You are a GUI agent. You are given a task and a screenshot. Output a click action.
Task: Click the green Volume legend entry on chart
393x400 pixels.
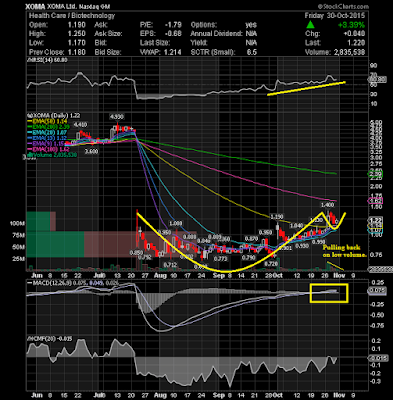click(52, 155)
